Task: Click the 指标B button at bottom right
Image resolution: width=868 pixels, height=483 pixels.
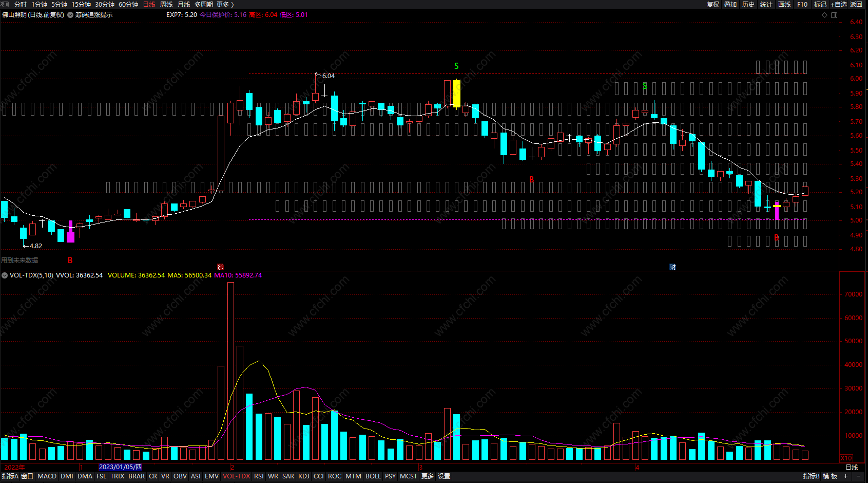Action: coord(812,476)
